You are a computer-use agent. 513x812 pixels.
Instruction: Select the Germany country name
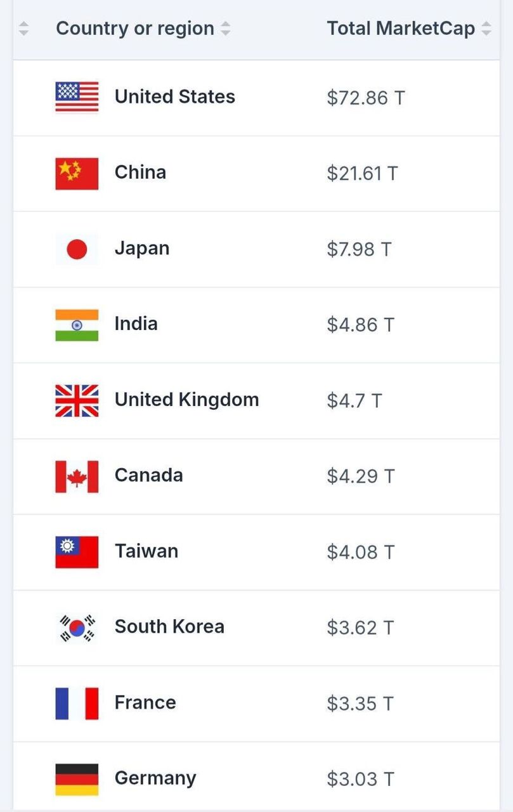tap(155, 778)
